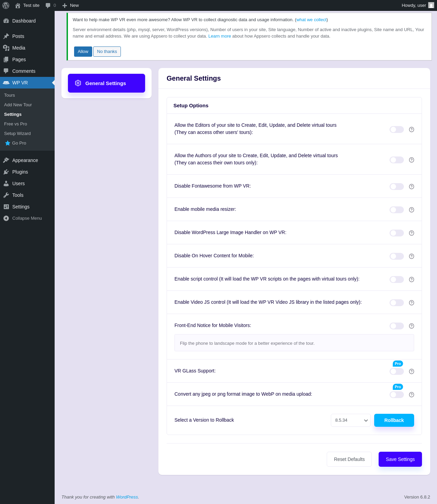Toggle Disable WordPress Large Image Handler
437x504 pixels.
tap(397, 233)
